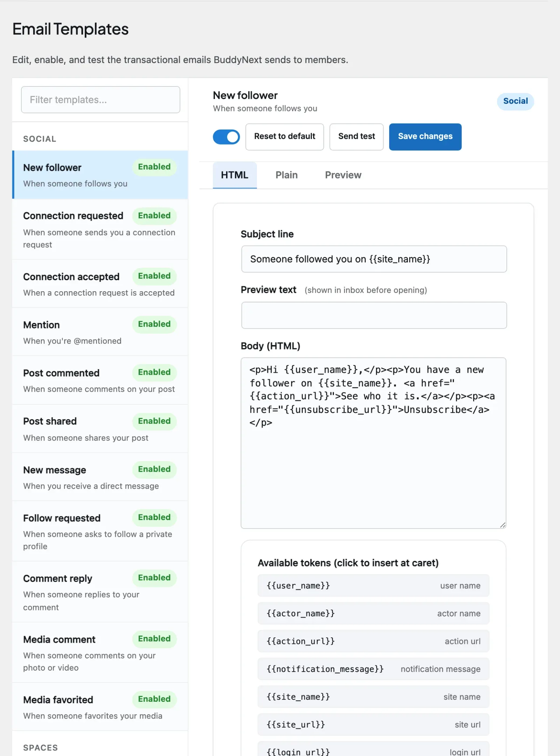560x756 pixels.
Task: Toggle the New follower email enable switch
Action: 226,137
